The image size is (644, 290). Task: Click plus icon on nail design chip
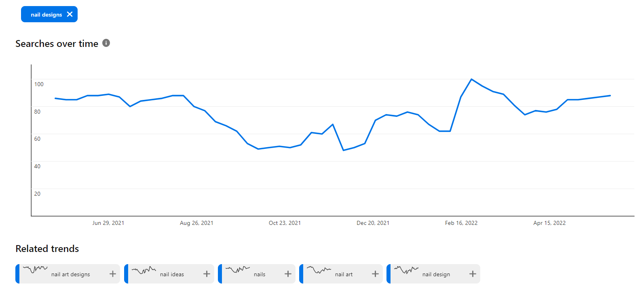coord(473,274)
